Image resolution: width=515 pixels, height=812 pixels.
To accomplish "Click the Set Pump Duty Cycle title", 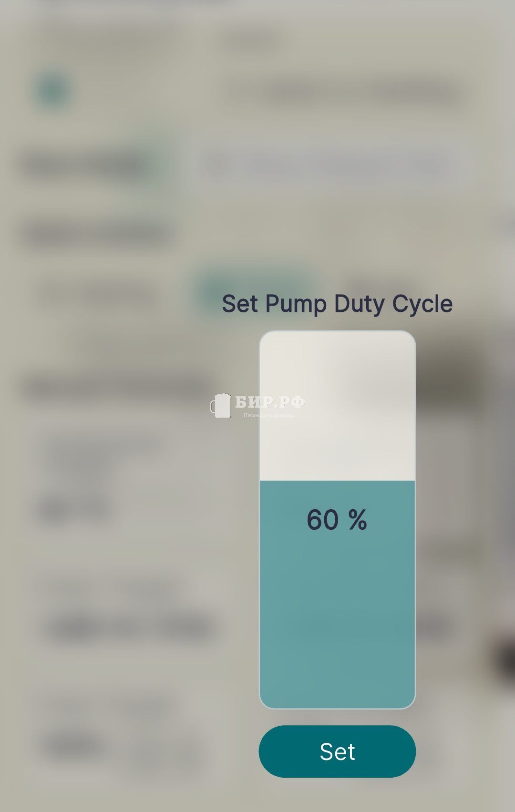I will (x=337, y=304).
